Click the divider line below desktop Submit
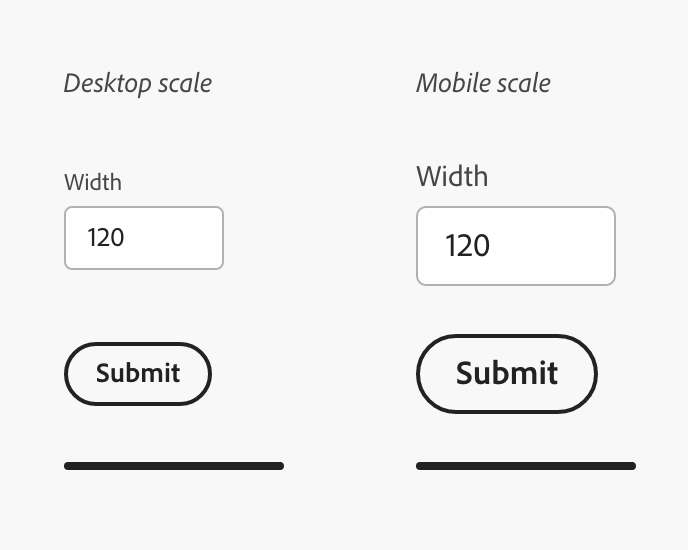Screen dimensions: 688x550 pos(174,466)
